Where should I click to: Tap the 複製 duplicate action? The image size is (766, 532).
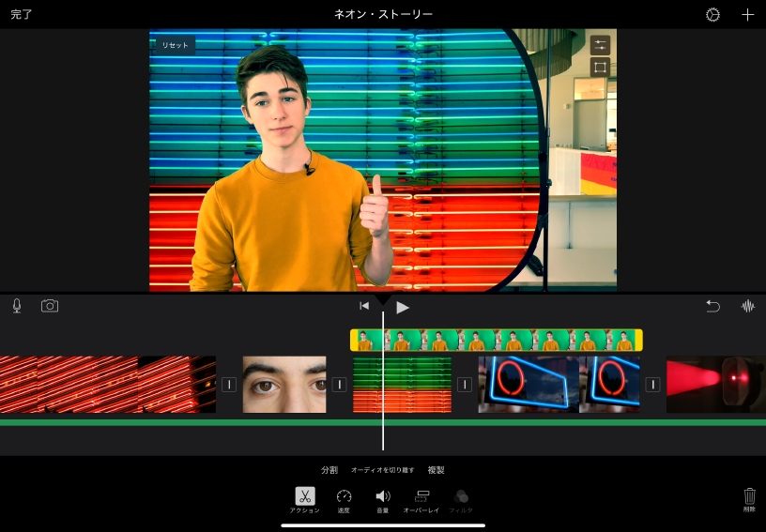(437, 470)
